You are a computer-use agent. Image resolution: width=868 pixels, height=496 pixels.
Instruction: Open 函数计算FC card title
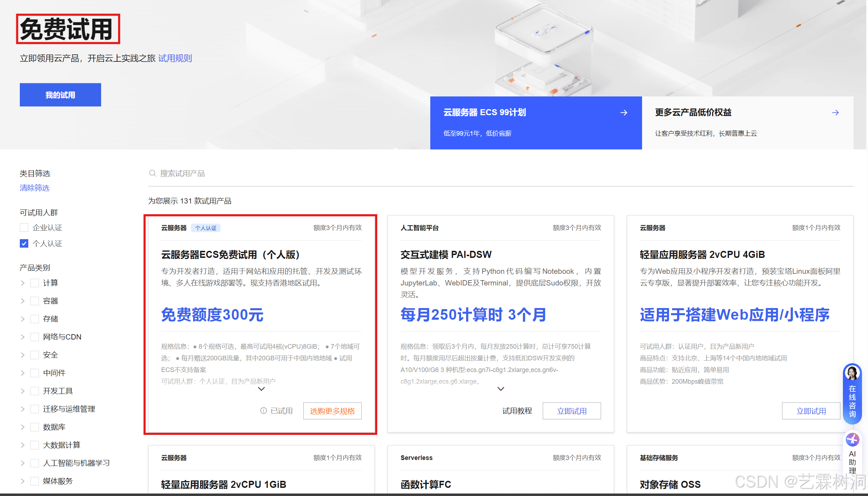click(426, 484)
